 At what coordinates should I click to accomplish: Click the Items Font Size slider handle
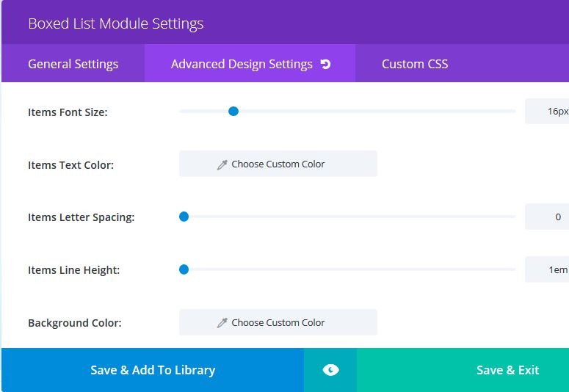[x=233, y=112]
